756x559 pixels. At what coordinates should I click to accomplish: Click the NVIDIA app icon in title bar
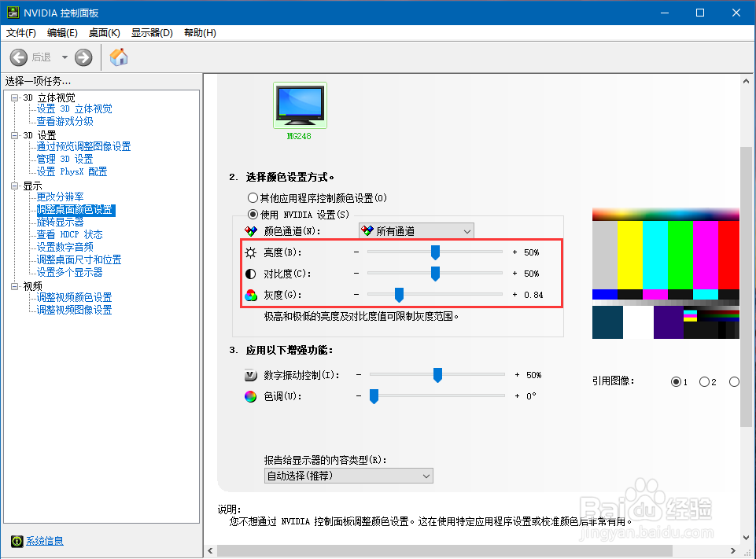13,13
